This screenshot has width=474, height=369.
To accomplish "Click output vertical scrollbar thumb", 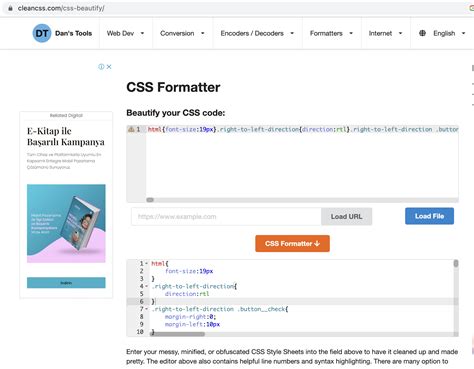I will 456,264.
